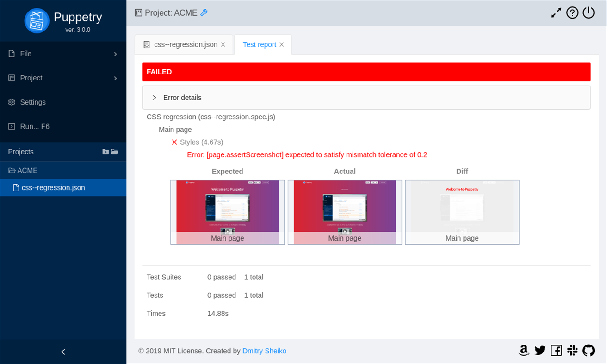
Task: Click the project board icon beside Project: ACME
Action: click(x=138, y=13)
